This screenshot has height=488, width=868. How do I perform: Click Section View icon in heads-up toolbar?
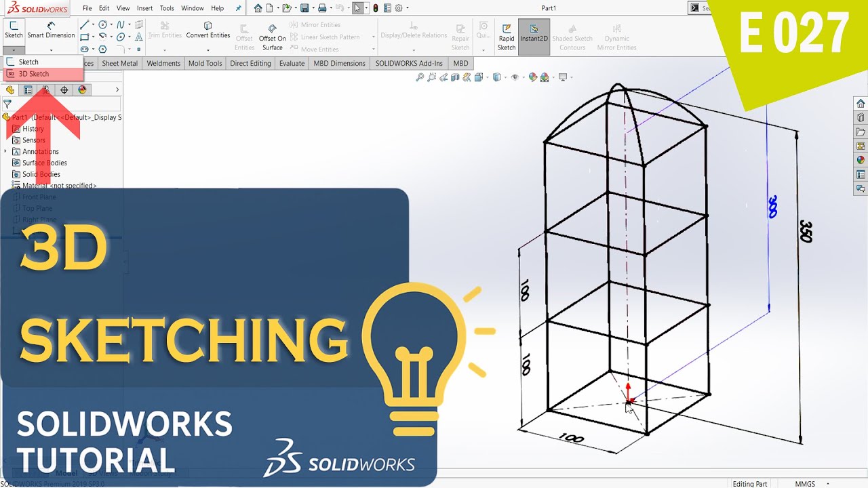455,77
